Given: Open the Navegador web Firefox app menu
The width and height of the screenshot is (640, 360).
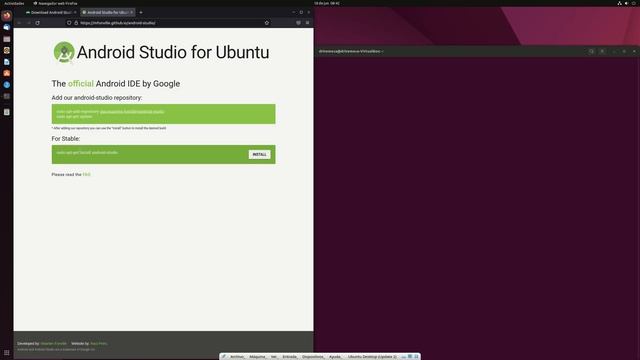Looking at the screenshot, I should [55, 3].
